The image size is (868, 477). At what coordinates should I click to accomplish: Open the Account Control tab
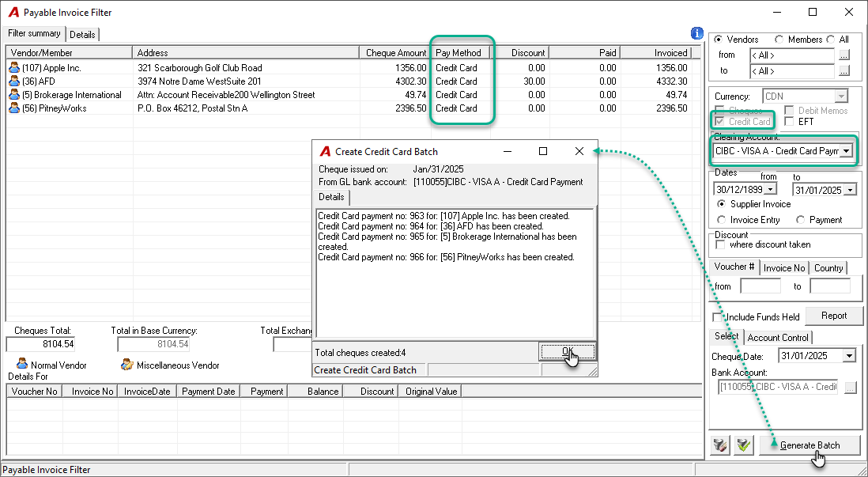pos(778,338)
